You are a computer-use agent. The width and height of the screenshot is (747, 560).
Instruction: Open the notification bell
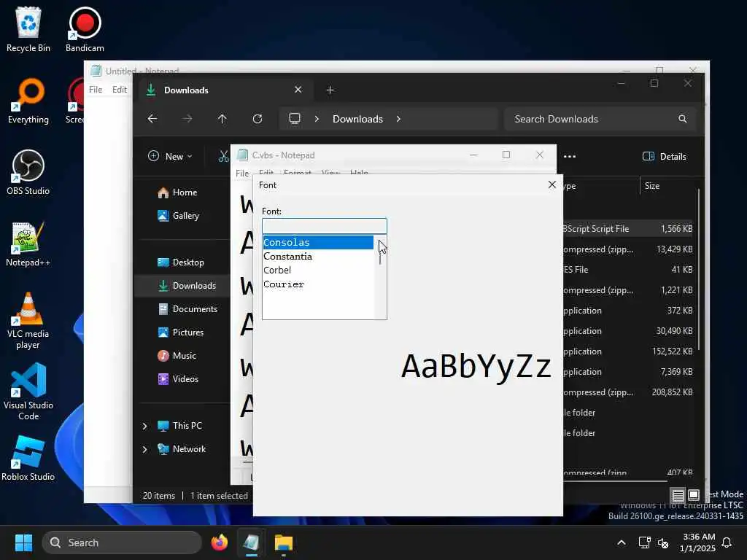727,542
